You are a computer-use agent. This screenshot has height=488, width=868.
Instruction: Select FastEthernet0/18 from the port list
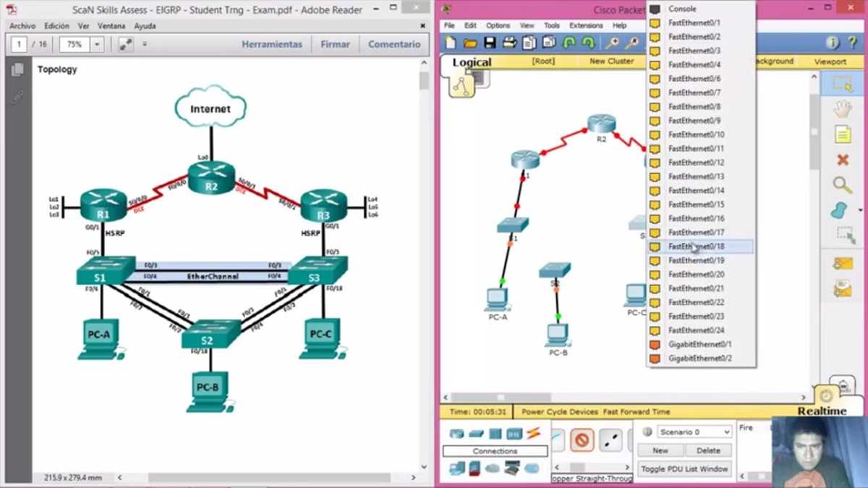pyautogui.click(x=700, y=247)
